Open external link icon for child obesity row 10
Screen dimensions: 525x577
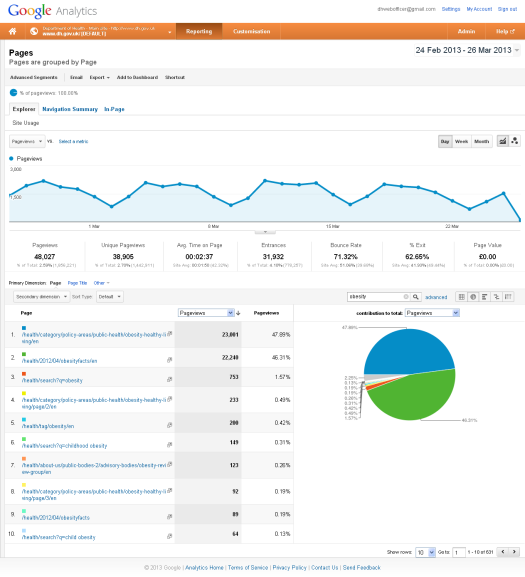pyautogui.click(x=170, y=536)
